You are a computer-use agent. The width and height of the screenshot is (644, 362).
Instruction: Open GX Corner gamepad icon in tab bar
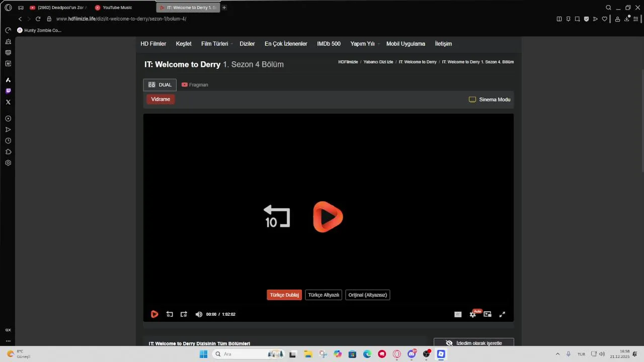pyautogui.click(x=21, y=8)
